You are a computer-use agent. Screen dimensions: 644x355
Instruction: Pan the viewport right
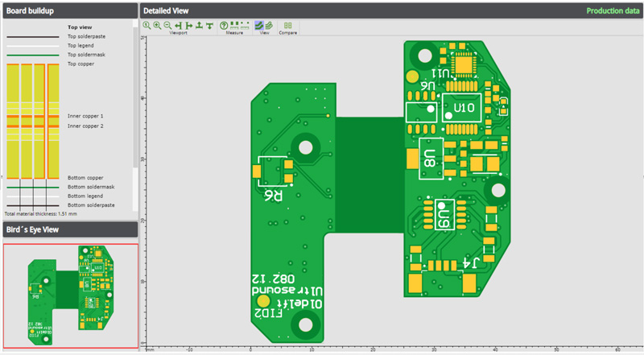pyautogui.click(x=188, y=26)
